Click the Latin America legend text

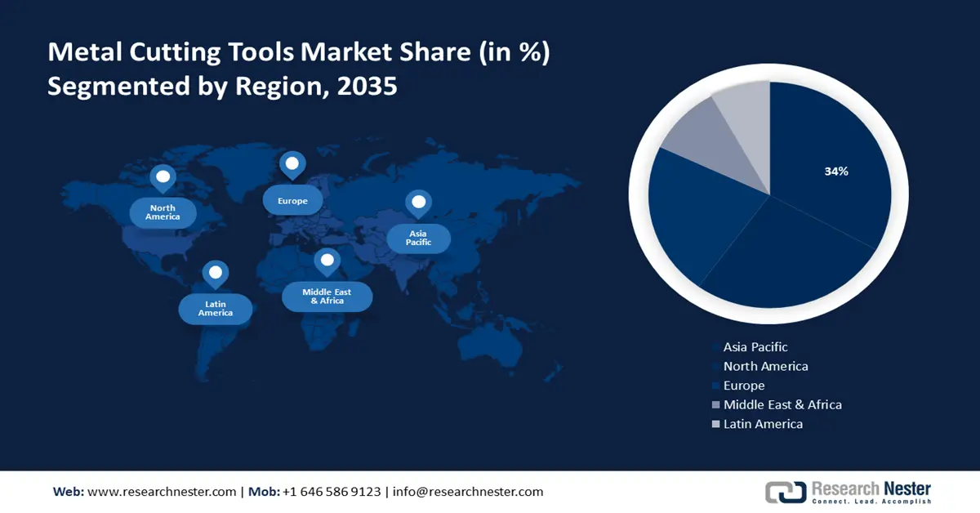coord(763,424)
